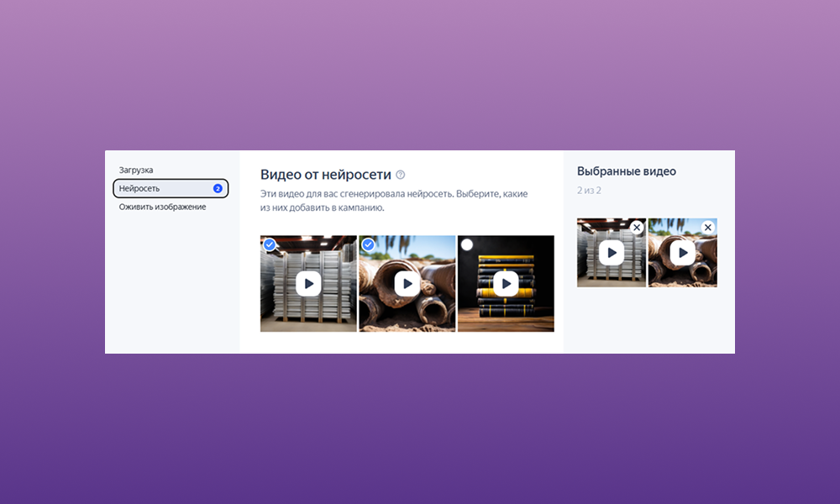Play the black-and-yellow stacked rolls video
The height and width of the screenshot is (504, 840).
coord(506,284)
